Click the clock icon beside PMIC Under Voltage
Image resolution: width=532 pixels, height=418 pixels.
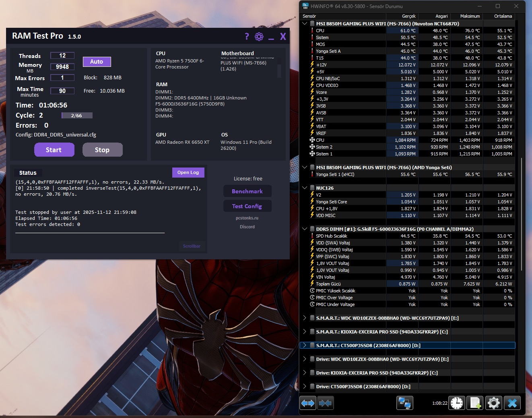(x=312, y=304)
